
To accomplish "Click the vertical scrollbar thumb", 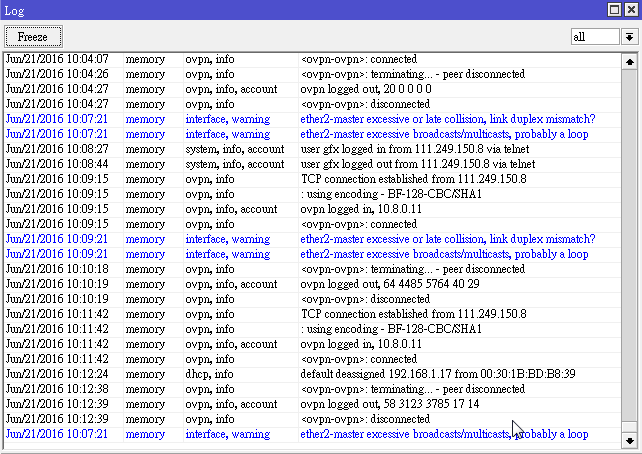I will click(x=629, y=427).
